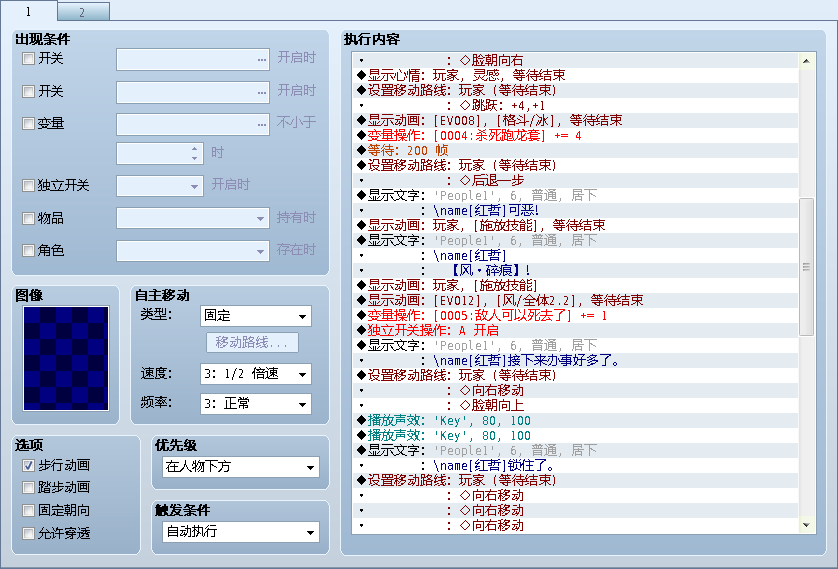Switch to event page tab 2
Screen dimensions: 838x569
click(x=83, y=12)
